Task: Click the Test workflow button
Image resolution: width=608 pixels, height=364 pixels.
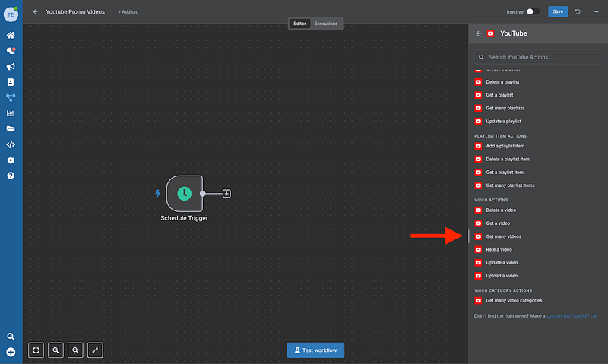Action: click(315, 350)
